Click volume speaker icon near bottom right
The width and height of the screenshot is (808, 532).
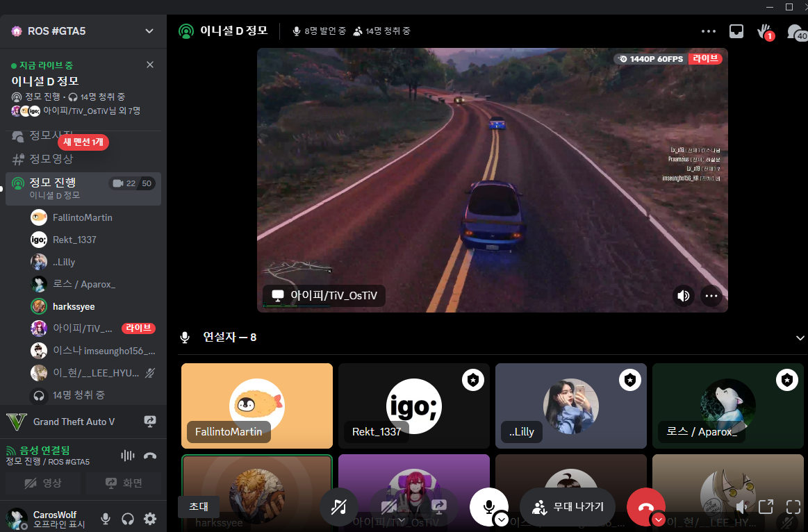pyautogui.click(x=741, y=507)
